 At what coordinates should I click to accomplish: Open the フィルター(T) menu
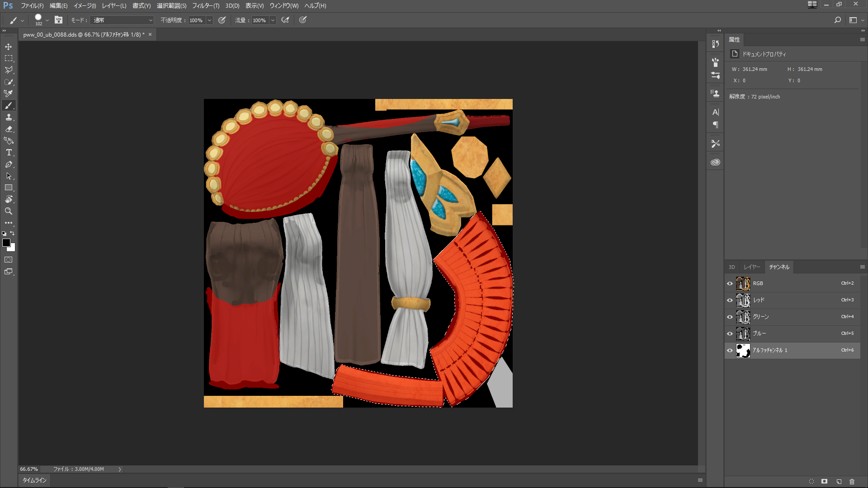tap(206, 6)
